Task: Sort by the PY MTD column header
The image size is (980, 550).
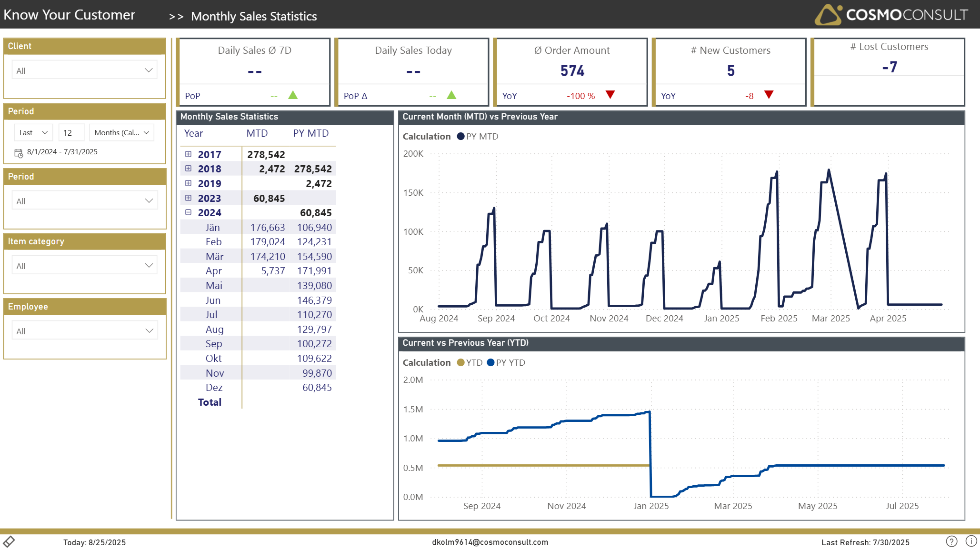Action: [310, 133]
